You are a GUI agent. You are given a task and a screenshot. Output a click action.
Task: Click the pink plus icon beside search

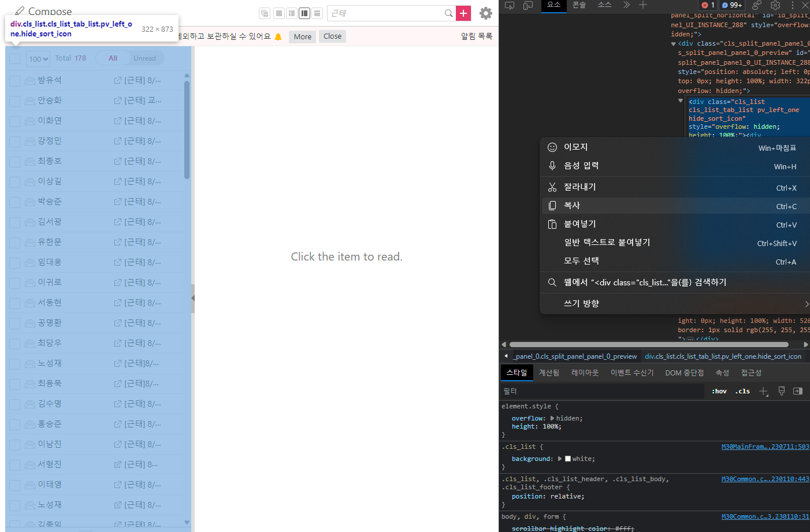click(x=463, y=13)
